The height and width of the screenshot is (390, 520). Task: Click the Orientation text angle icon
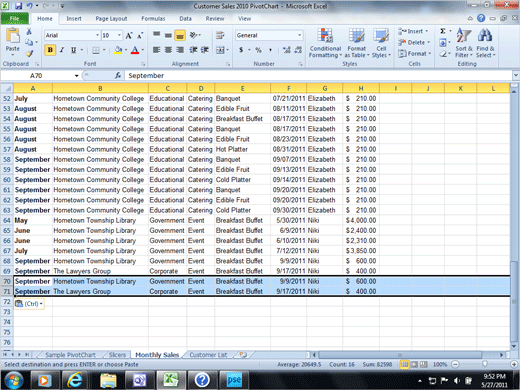pos(194,35)
